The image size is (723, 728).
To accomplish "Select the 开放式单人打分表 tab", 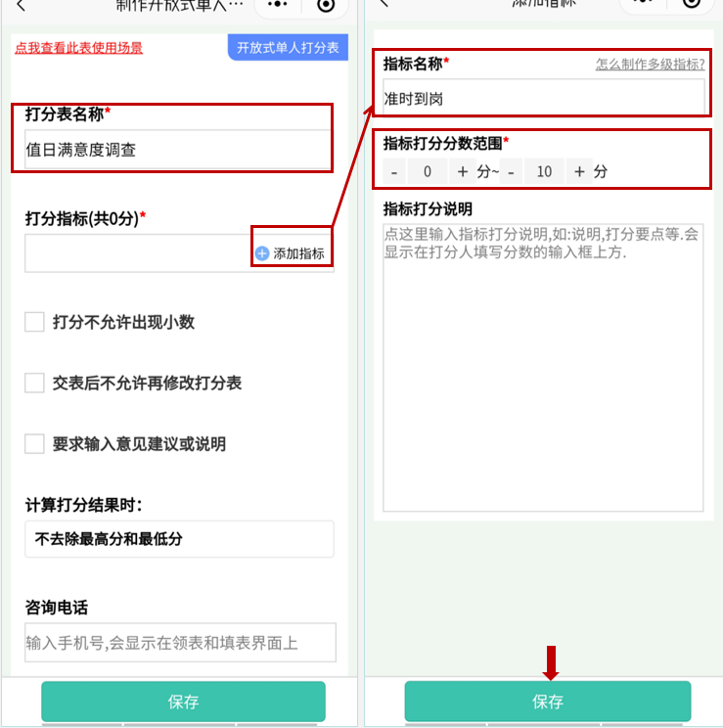I will point(288,47).
